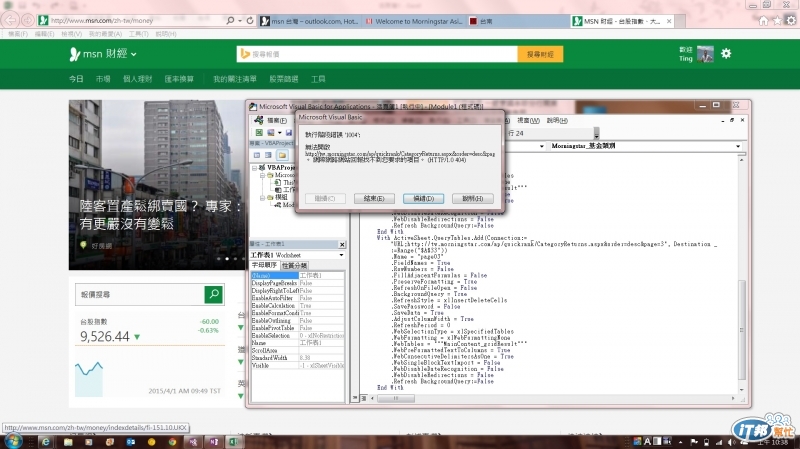Screen dimensions: 800x449
Task: Refresh the page with the IE reload icon
Action: point(250,20)
